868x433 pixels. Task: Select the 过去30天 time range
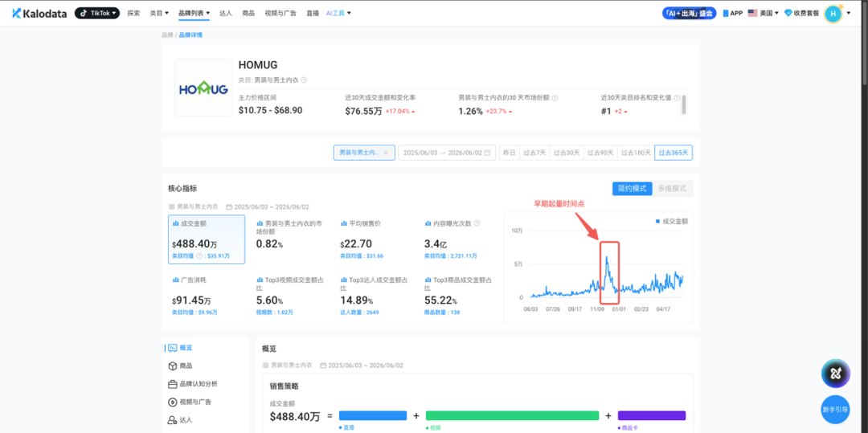point(567,153)
